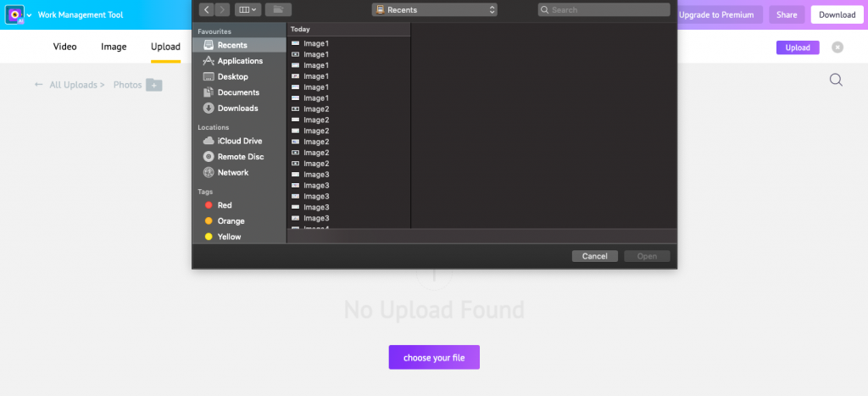Viewport: 868px width, 396px height.
Task: Click the add folder icon beside Photos
Action: point(154,85)
